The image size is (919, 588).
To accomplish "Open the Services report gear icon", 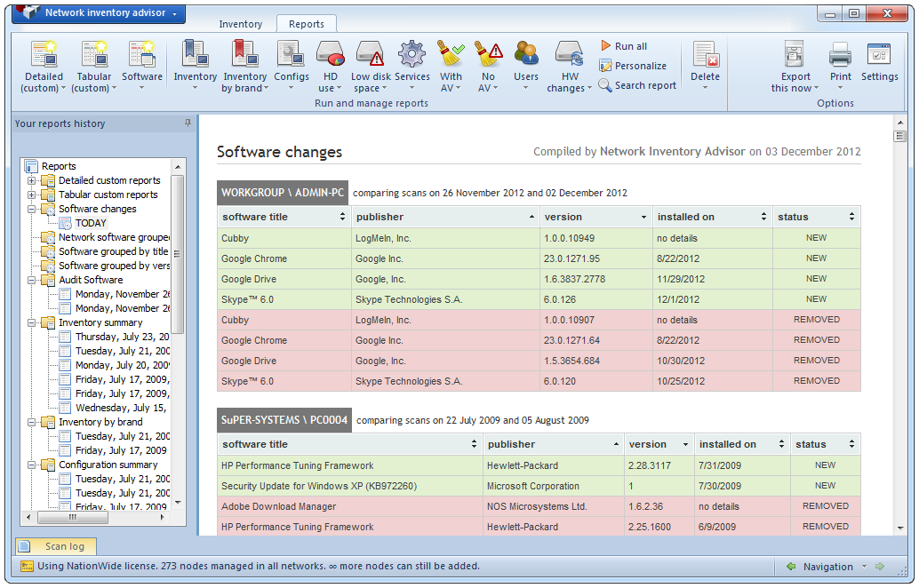I will click(412, 54).
